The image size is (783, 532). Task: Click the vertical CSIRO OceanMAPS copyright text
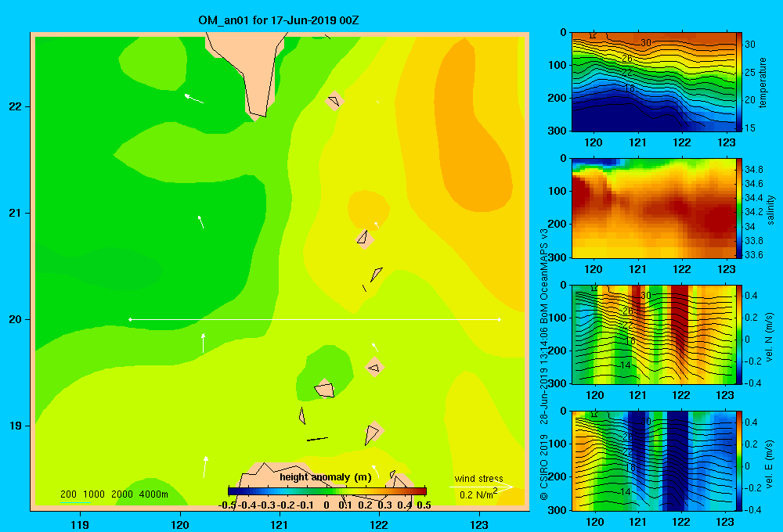(544, 365)
